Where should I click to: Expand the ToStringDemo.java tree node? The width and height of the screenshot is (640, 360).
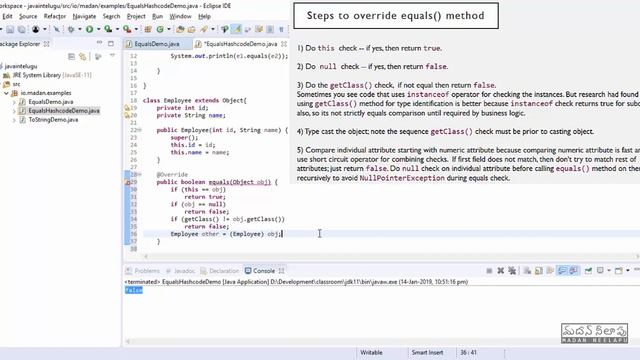tap(14, 120)
